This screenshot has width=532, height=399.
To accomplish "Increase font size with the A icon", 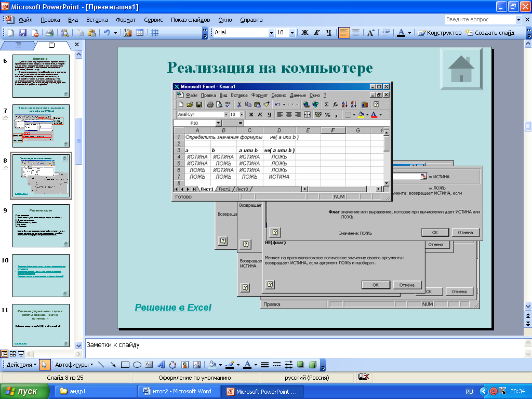I will (370, 33).
